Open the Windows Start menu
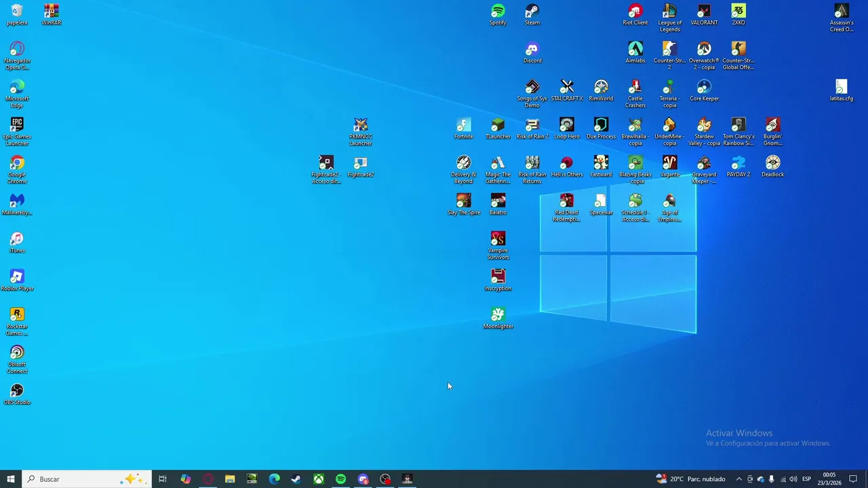The height and width of the screenshot is (488, 868). 11,479
